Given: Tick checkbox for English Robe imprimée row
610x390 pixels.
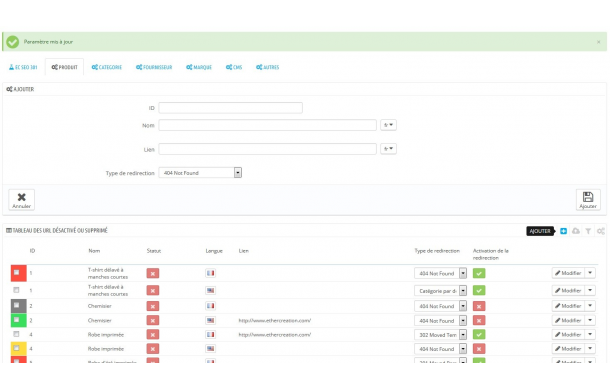Looking at the screenshot, I should 16,348.
